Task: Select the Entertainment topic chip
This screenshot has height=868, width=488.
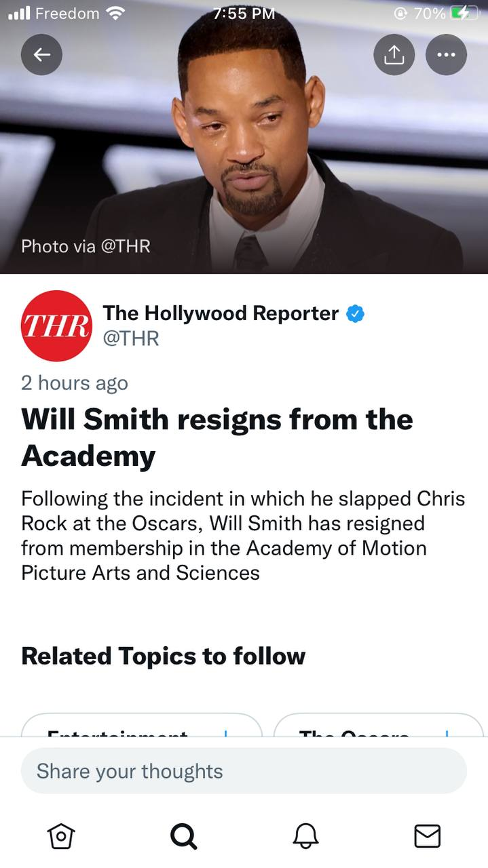Action: (119, 731)
